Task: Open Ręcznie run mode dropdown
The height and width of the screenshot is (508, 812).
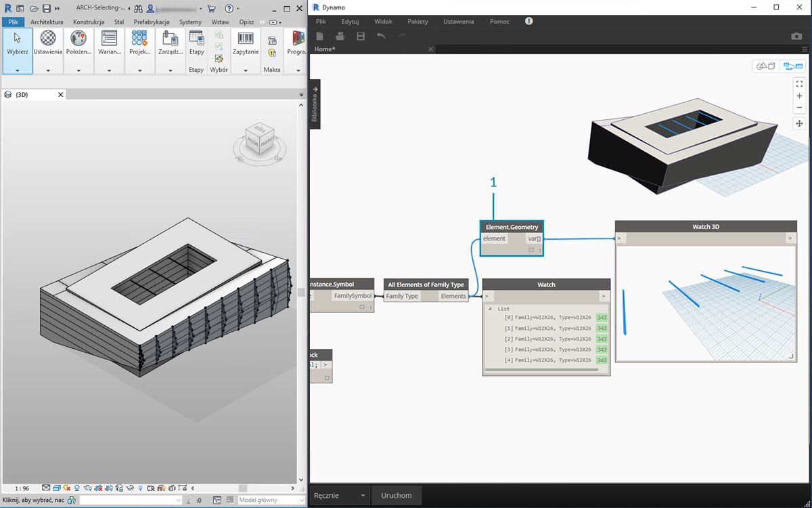Action: [340, 495]
